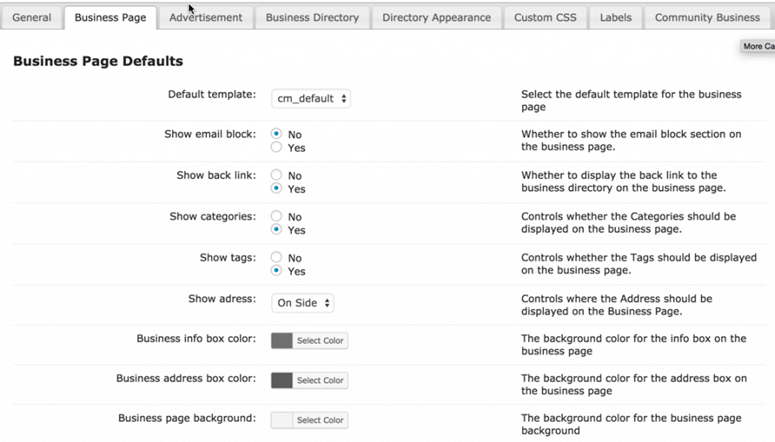This screenshot has height=442, width=775.
Task: Click Business info box color swatch
Action: pyautogui.click(x=282, y=341)
